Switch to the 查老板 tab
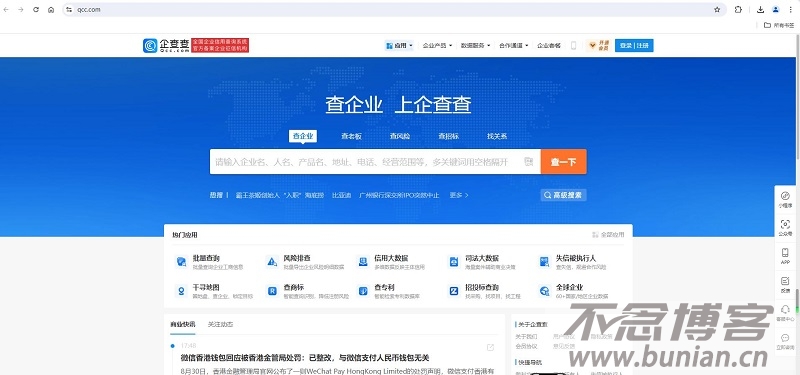 (x=352, y=136)
